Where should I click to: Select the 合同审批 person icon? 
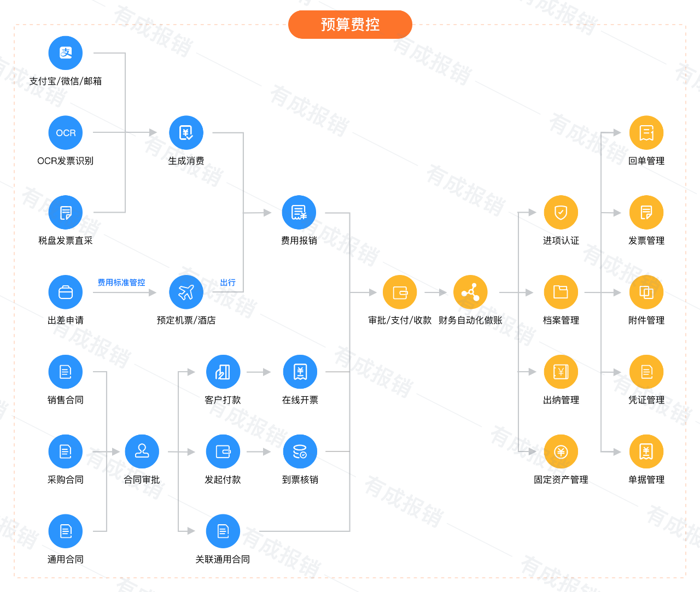tap(142, 452)
